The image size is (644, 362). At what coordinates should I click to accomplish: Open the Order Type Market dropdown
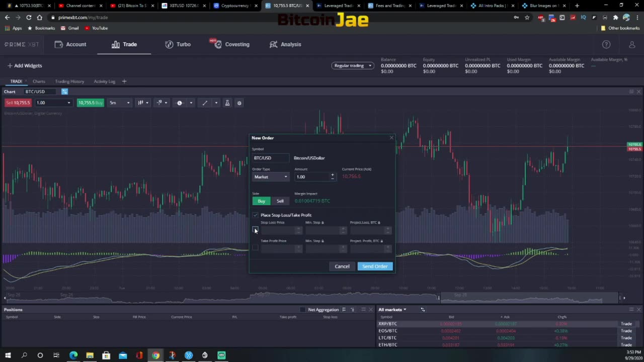[x=271, y=177]
